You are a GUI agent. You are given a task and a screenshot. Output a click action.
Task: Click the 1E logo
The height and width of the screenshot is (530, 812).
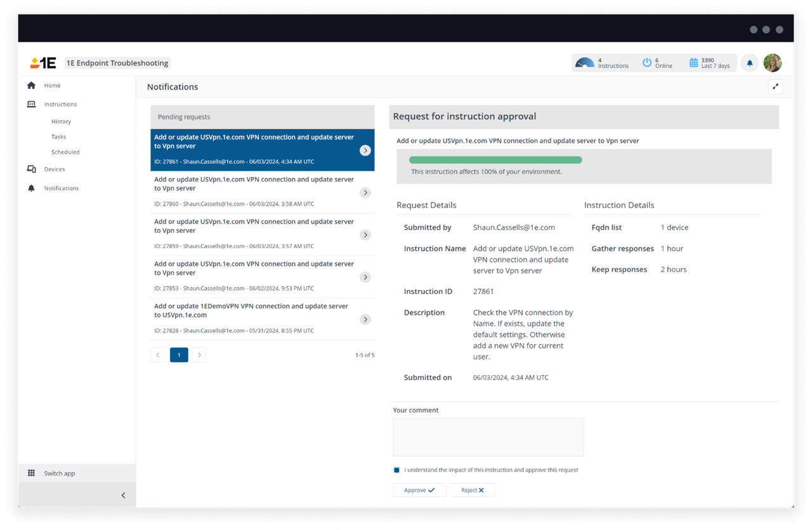coord(43,63)
